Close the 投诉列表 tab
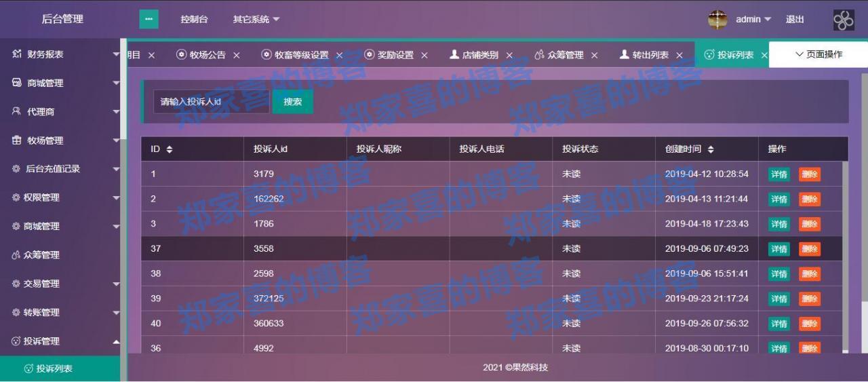This screenshot has height=382, width=868. [x=764, y=55]
